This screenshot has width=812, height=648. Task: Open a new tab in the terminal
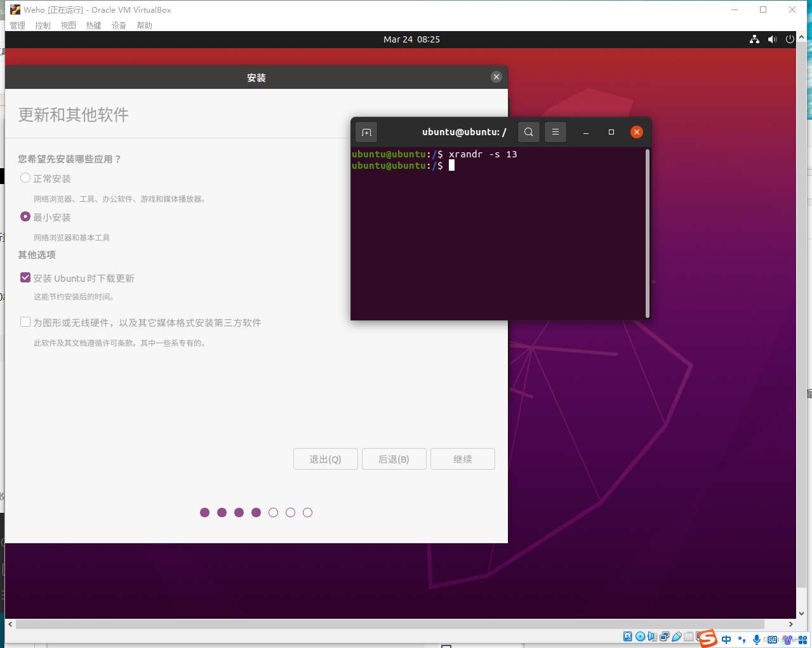[366, 132]
